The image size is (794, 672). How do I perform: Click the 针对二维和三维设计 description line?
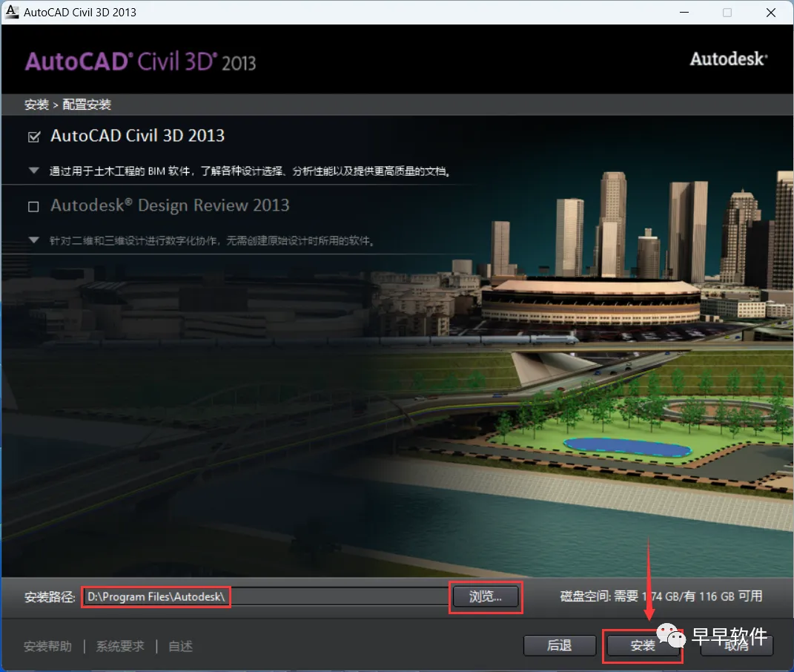pyautogui.click(x=212, y=240)
